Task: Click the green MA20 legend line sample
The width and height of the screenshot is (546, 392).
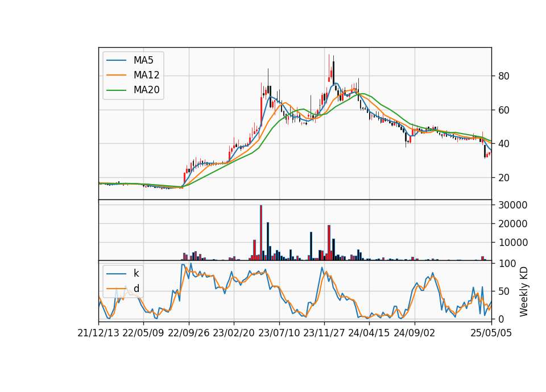Action: (x=116, y=90)
